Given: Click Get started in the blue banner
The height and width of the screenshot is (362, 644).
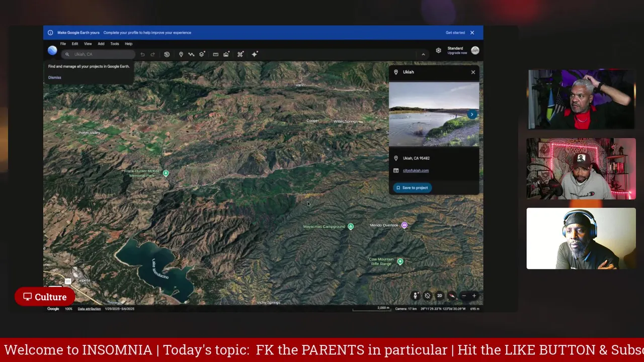Looking at the screenshot, I should pos(455,33).
